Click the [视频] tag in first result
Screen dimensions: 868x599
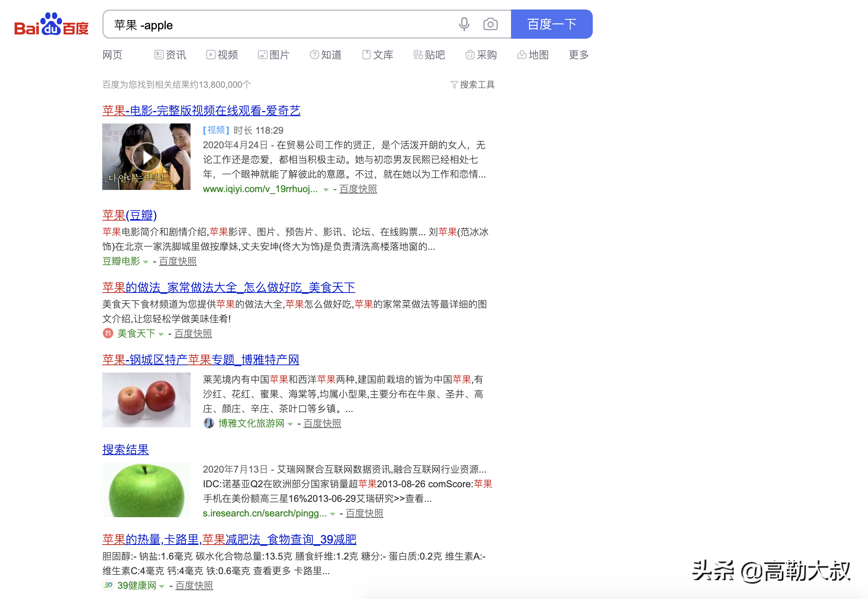pos(216,130)
